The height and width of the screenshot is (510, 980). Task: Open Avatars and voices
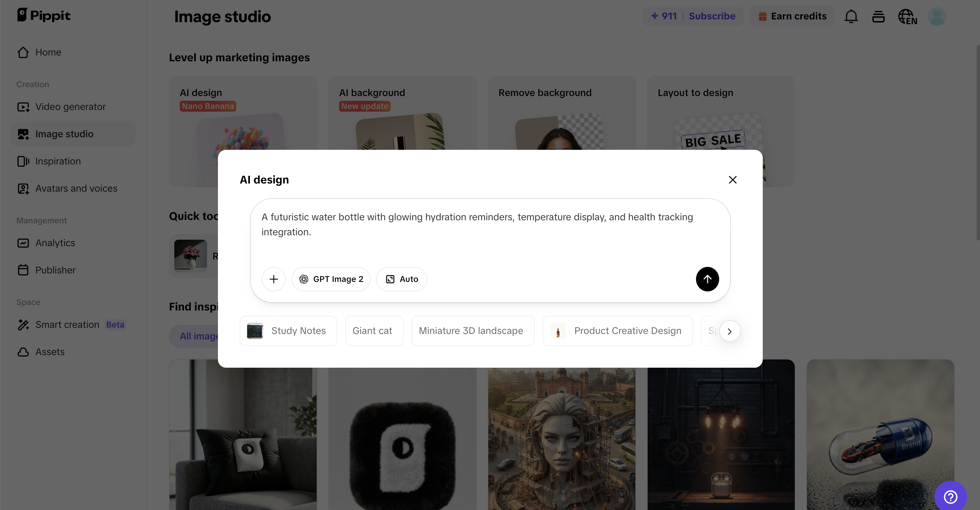[74, 189]
